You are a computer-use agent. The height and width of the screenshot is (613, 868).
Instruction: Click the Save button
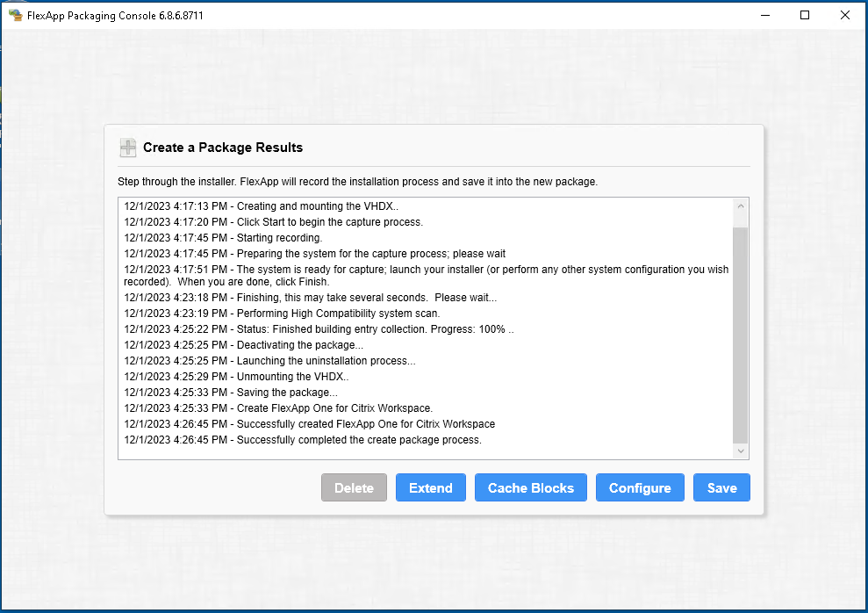(x=721, y=487)
